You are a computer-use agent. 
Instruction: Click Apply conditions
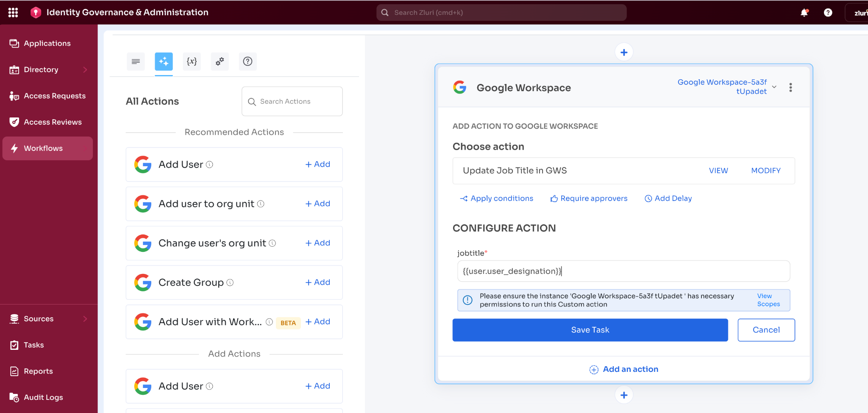coord(496,198)
